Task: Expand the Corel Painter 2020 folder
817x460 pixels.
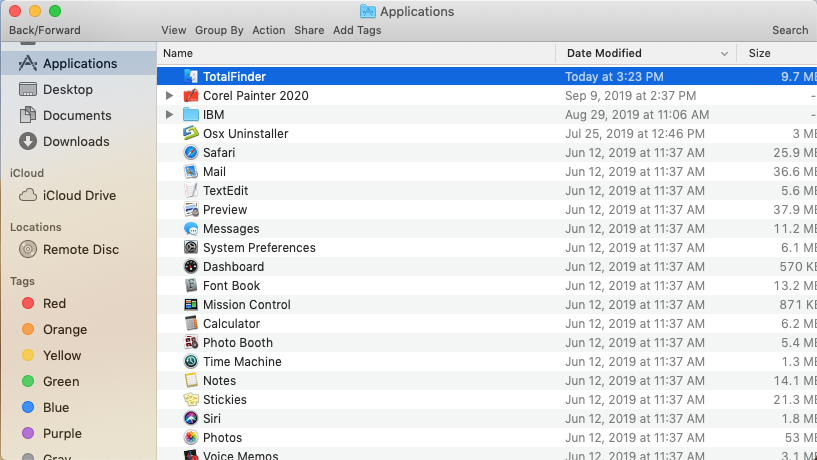Action: coord(169,96)
